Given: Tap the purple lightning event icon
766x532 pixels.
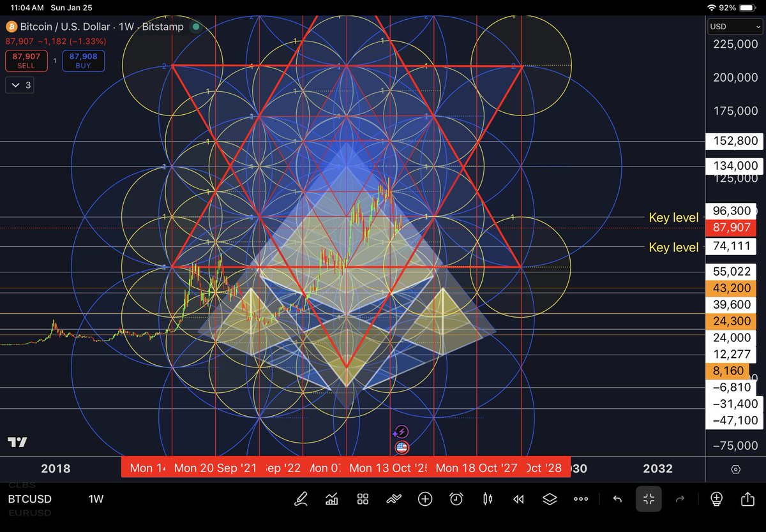Looking at the screenshot, I should pos(401,432).
